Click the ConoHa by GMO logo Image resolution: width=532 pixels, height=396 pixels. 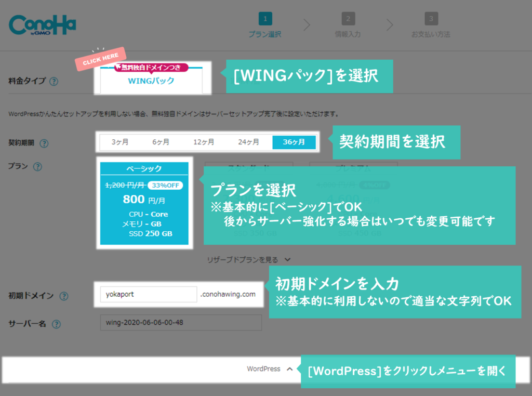click(x=43, y=25)
